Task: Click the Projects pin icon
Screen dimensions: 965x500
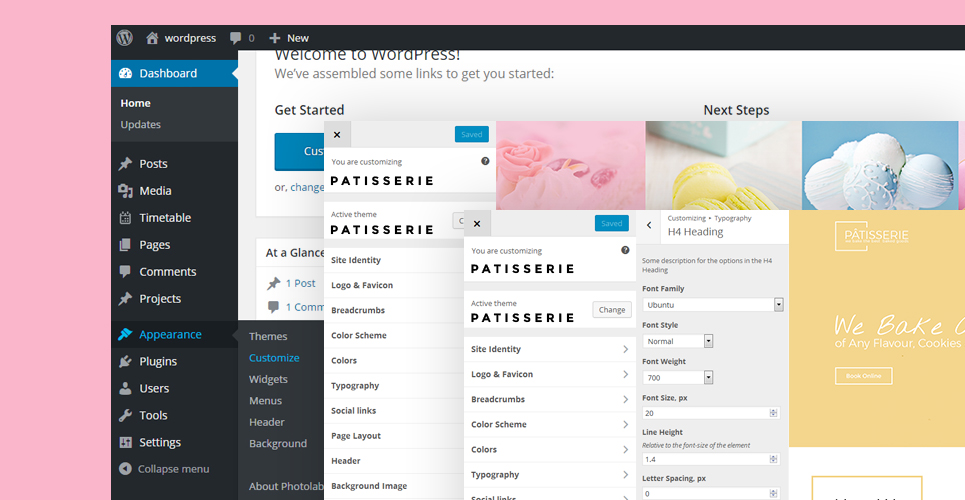Action: [125, 299]
